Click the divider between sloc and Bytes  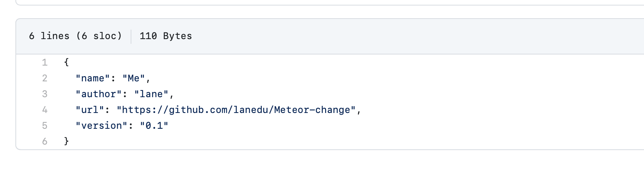click(x=131, y=36)
